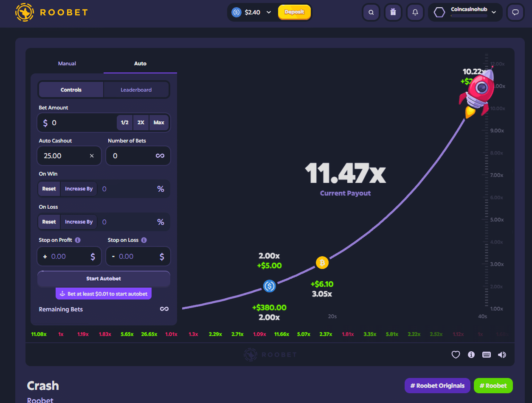Click the 1.3x history result

[x=193, y=334]
